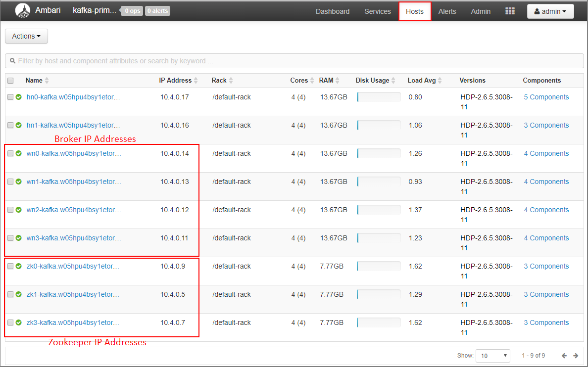588x367 pixels.
Task: Switch to the Dashboard tab
Action: tap(332, 11)
